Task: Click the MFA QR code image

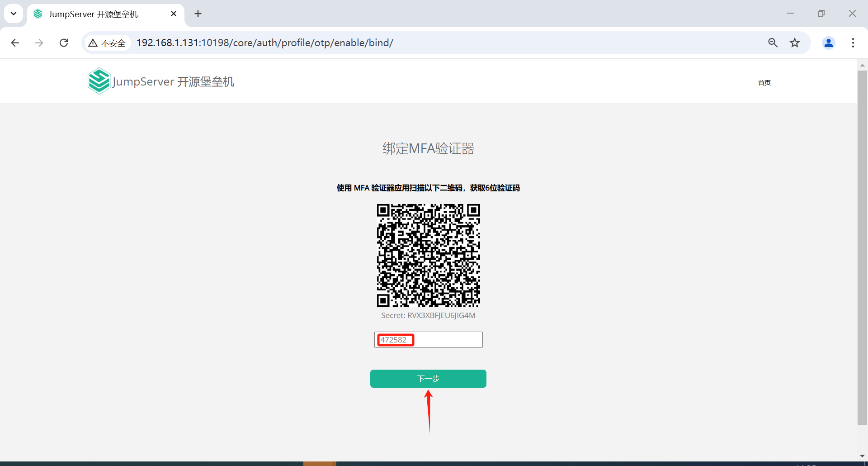Action: (429, 255)
